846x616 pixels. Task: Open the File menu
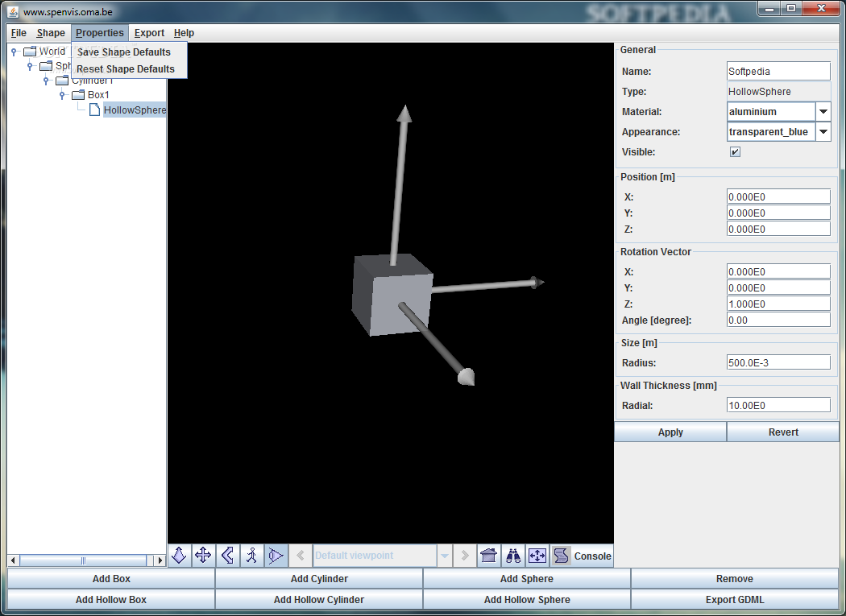pos(19,33)
